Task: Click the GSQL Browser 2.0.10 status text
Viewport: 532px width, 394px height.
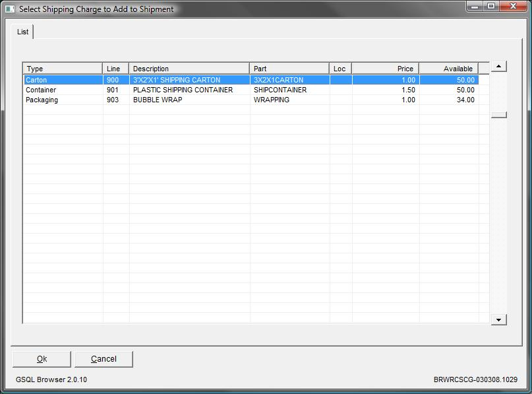Action: (51, 379)
